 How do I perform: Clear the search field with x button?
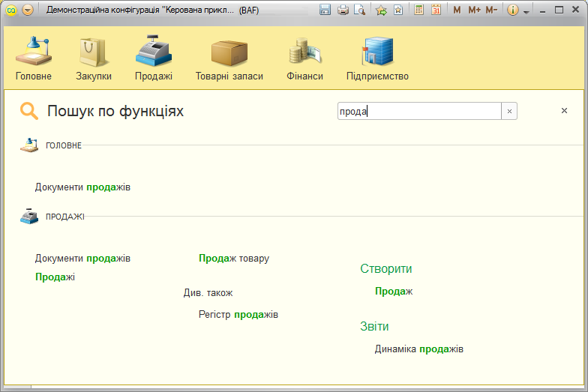click(x=509, y=111)
